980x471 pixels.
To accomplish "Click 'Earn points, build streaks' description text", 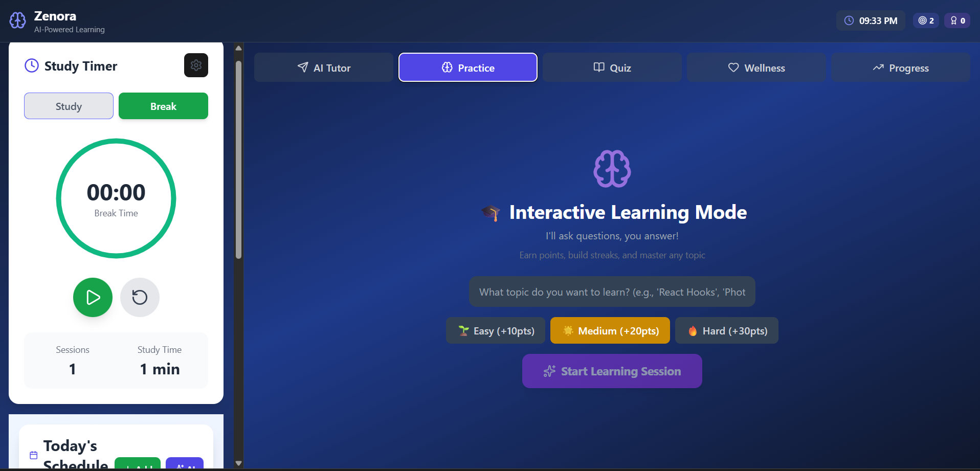I will 612,255.
